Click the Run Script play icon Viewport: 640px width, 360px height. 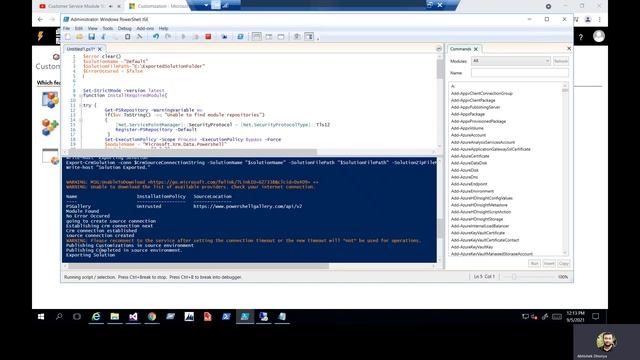(184, 37)
